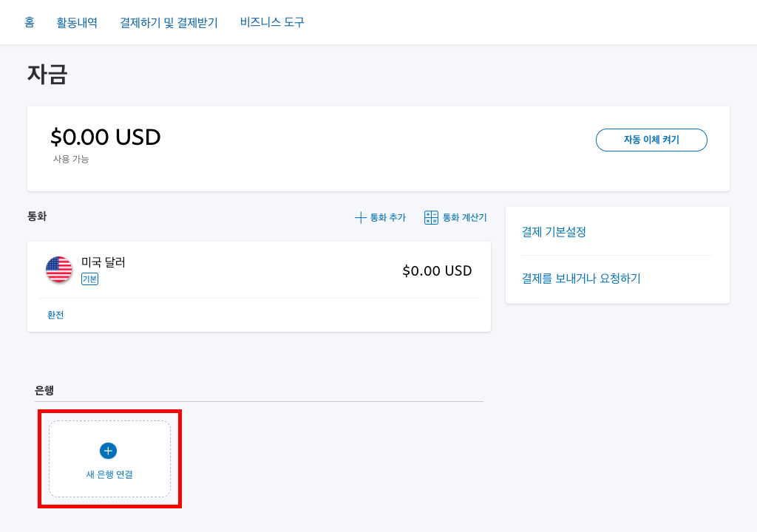Screen dimensions: 757x532
Task: Open 결제 기본설정 link
Action: click(554, 232)
